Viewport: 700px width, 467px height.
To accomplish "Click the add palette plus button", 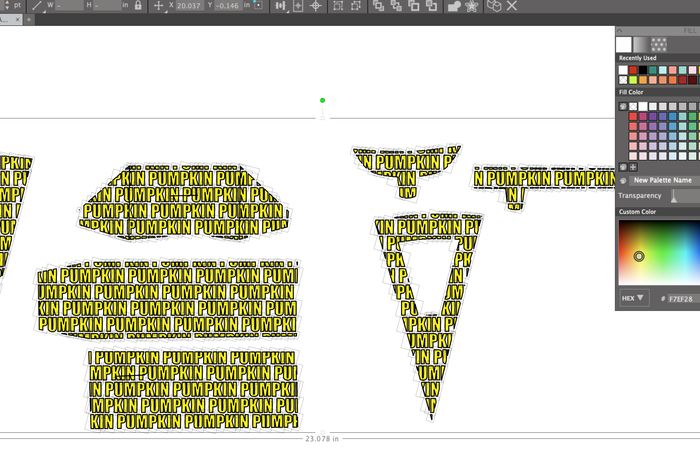I will click(633, 167).
